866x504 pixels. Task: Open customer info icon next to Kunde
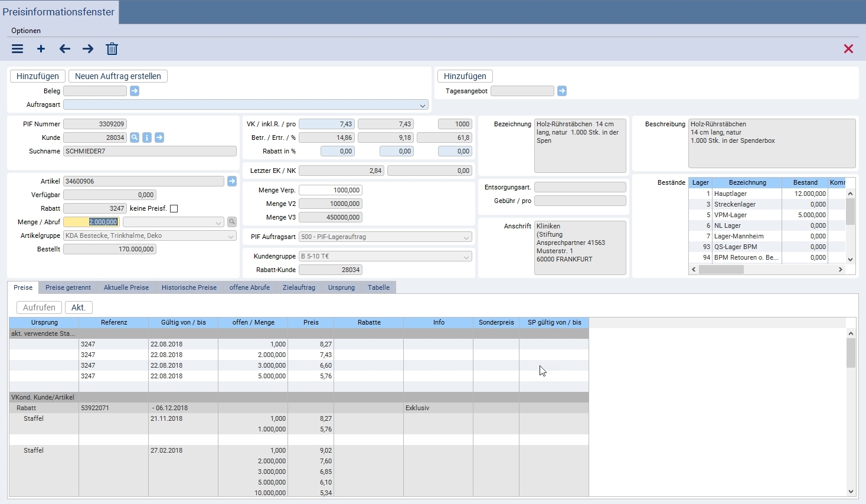pos(147,138)
